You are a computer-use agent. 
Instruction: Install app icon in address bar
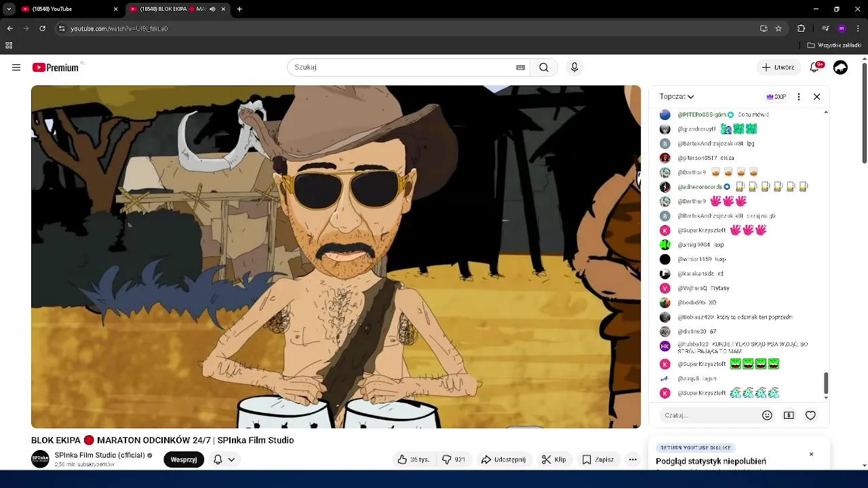coord(764,28)
